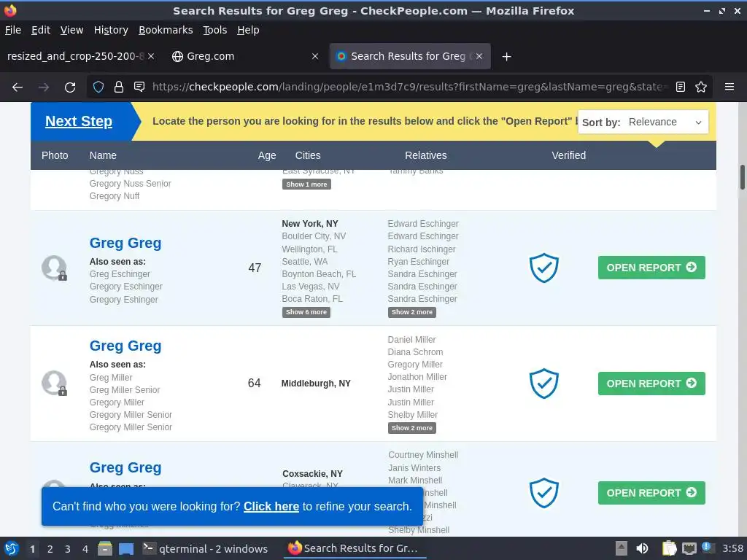Image resolution: width=747 pixels, height=560 pixels.
Task: Open the Greg Greg name link aged 64
Action: (x=125, y=346)
